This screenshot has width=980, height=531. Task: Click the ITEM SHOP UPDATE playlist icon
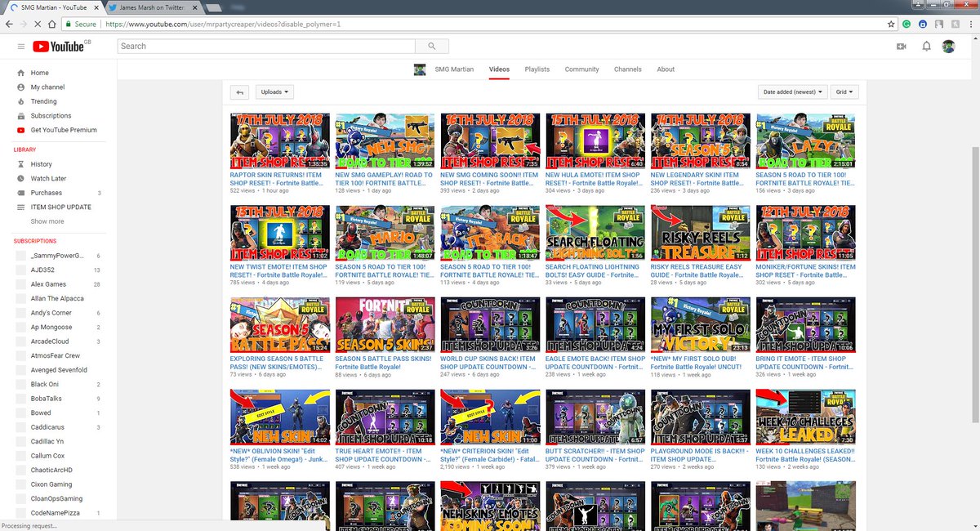tap(20, 207)
